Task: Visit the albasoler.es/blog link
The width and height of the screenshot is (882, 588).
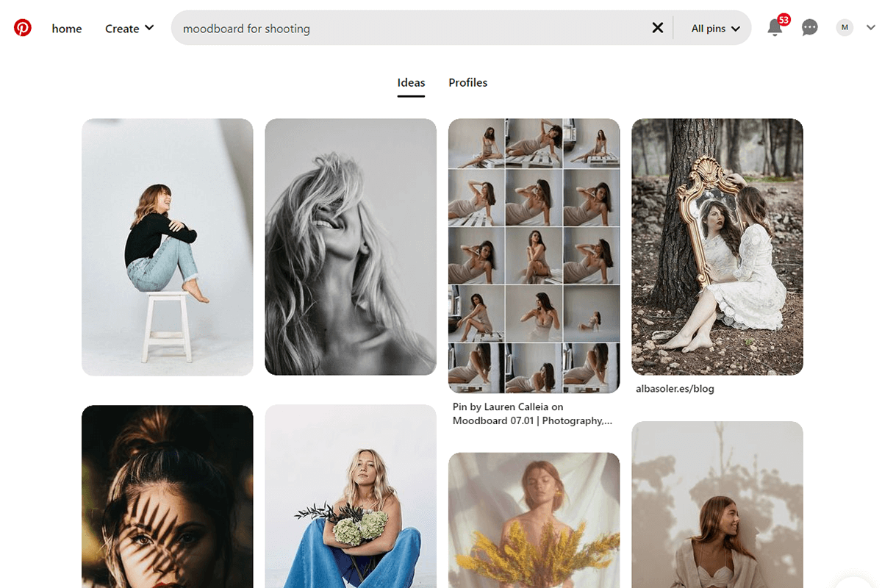Action: (675, 388)
